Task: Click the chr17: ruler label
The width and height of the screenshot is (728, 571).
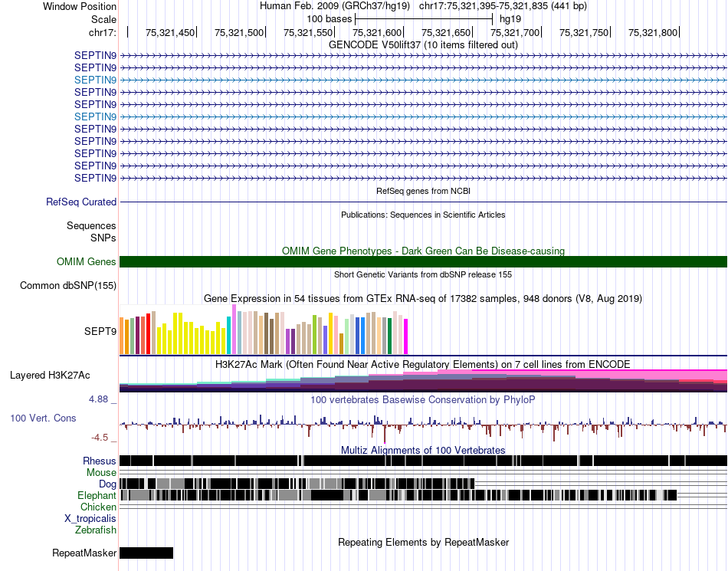Action: 102,32
